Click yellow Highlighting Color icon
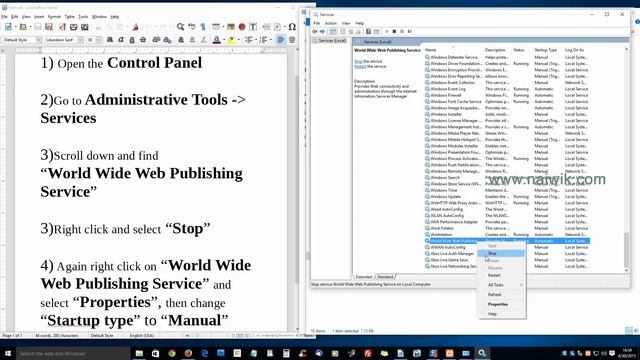 tap(231, 40)
